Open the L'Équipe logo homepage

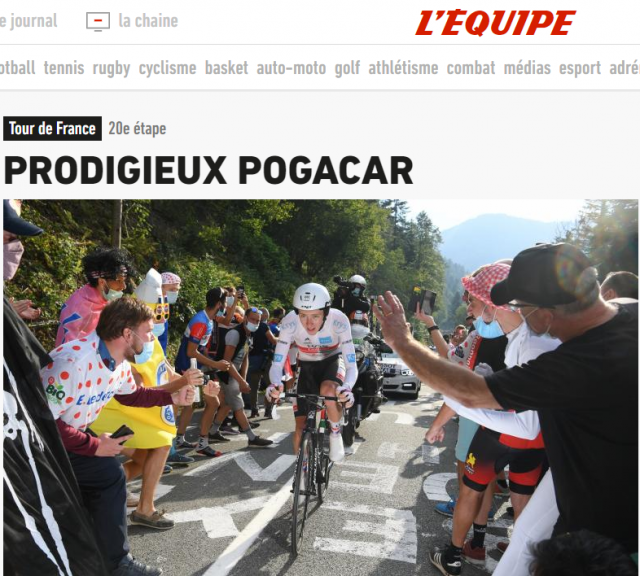pos(495,23)
